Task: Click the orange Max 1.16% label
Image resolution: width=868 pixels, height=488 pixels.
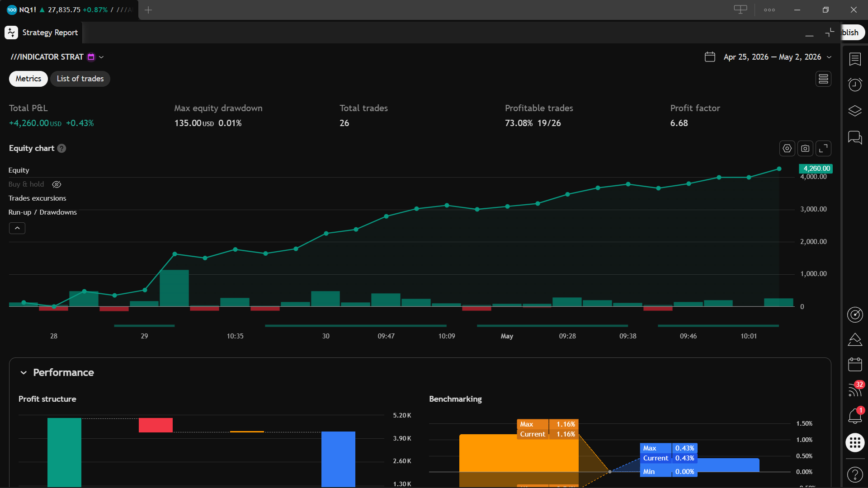Action: (x=547, y=424)
